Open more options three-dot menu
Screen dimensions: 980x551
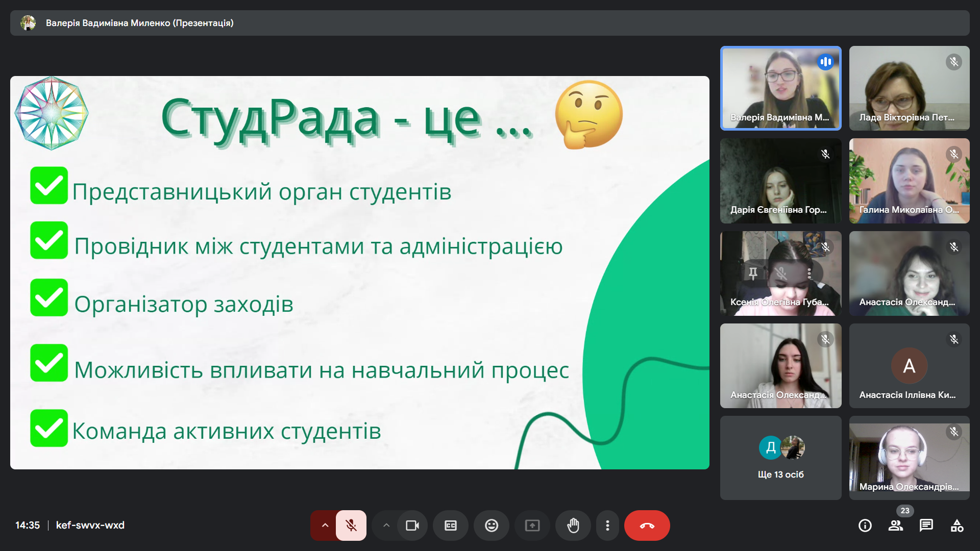pyautogui.click(x=607, y=525)
